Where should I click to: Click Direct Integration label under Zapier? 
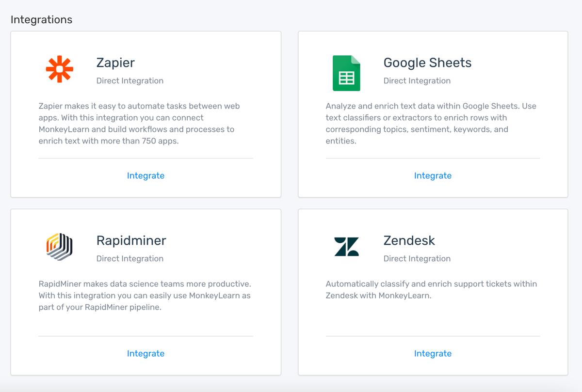[x=129, y=80]
